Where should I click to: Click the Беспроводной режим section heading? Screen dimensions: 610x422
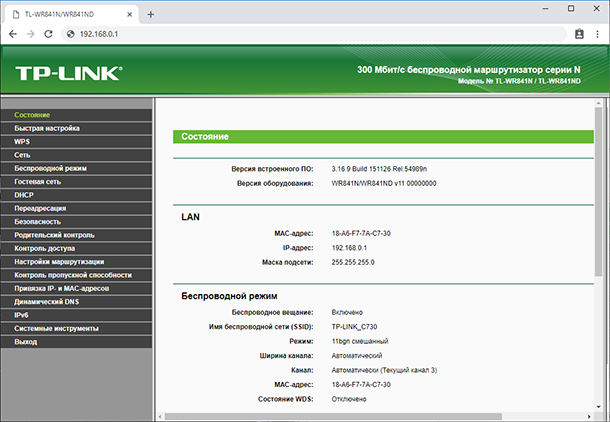pyautogui.click(x=229, y=296)
